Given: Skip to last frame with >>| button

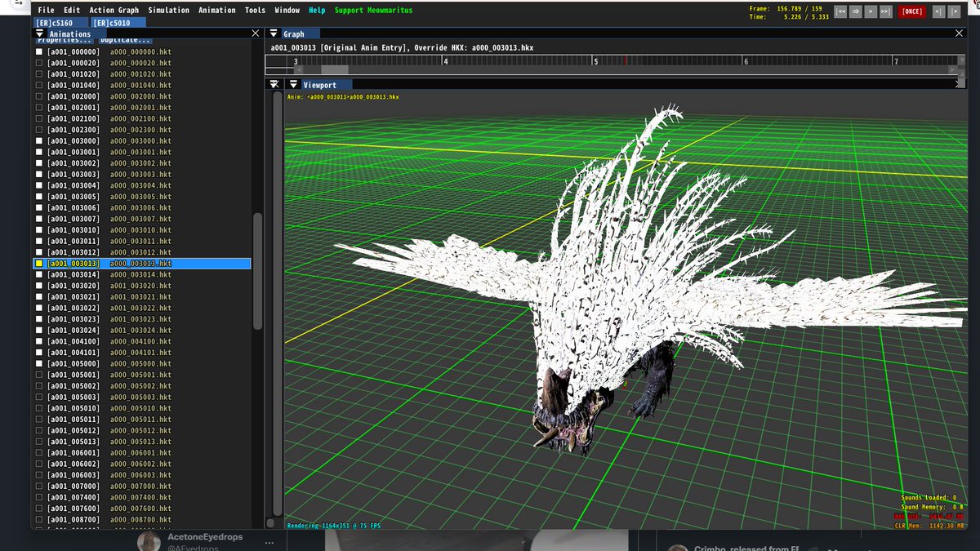Looking at the screenshot, I should tap(884, 11).
